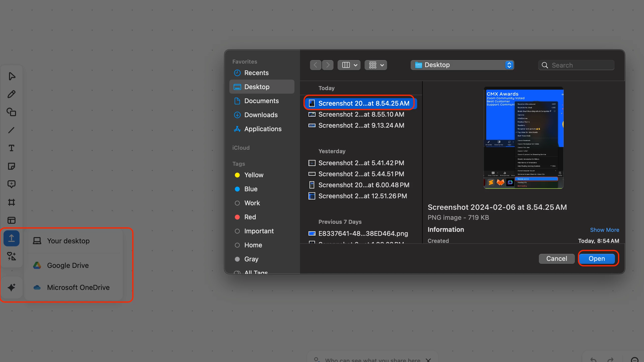Select the pointer arrow tool
644x362 pixels.
click(12, 76)
